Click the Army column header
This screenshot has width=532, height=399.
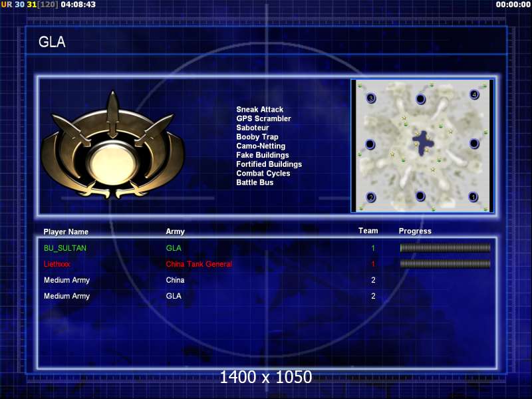pyautogui.click(x=175, y=231)
